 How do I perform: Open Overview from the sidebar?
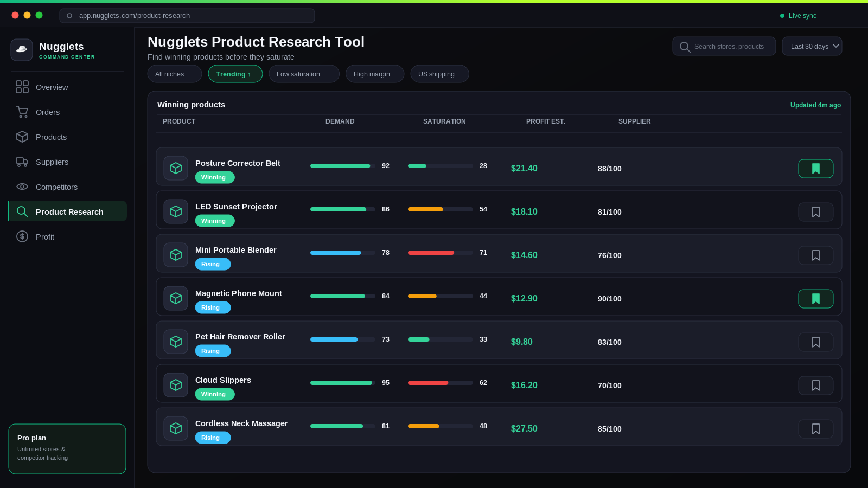pos(67,87)
